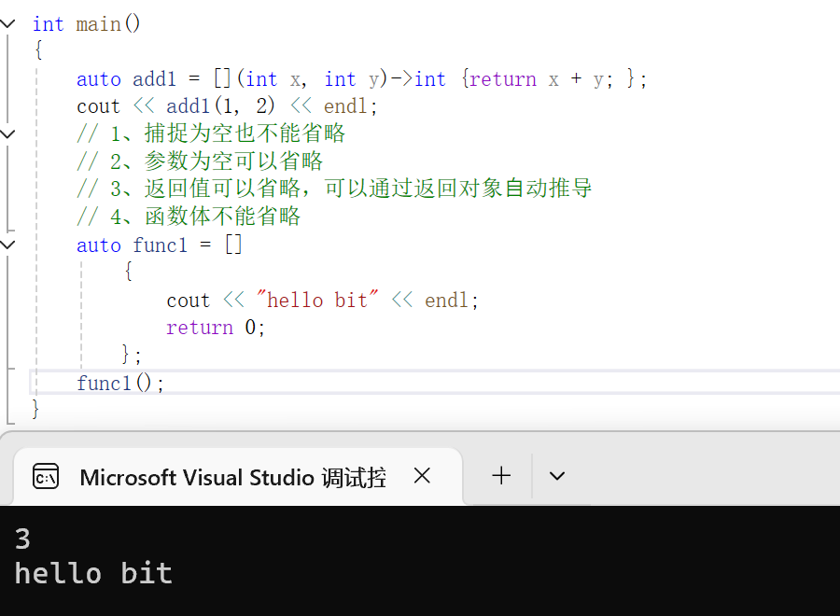Open the terminal profile dropdown chevron
840x616 pixels.
(x=557, y=476)
